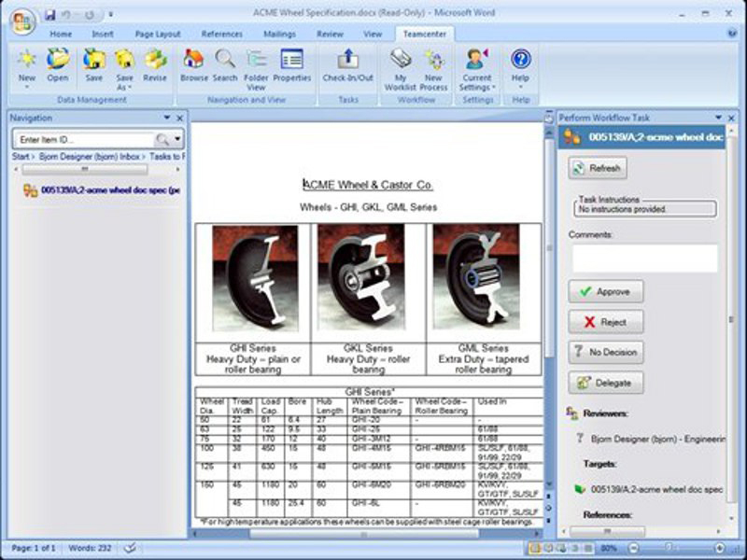
Task: Click the document horizontal scrollbar
Action: pos(364,534)
